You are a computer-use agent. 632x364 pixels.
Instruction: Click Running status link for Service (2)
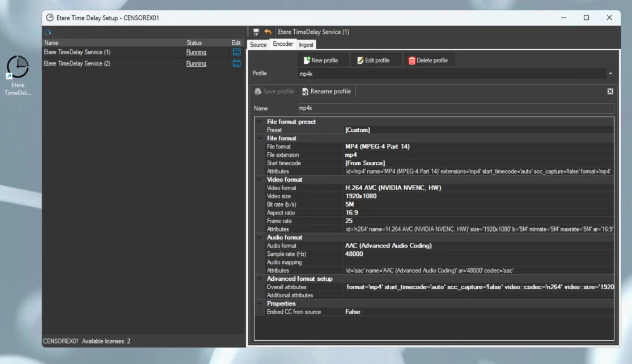[x=196, y=63]
